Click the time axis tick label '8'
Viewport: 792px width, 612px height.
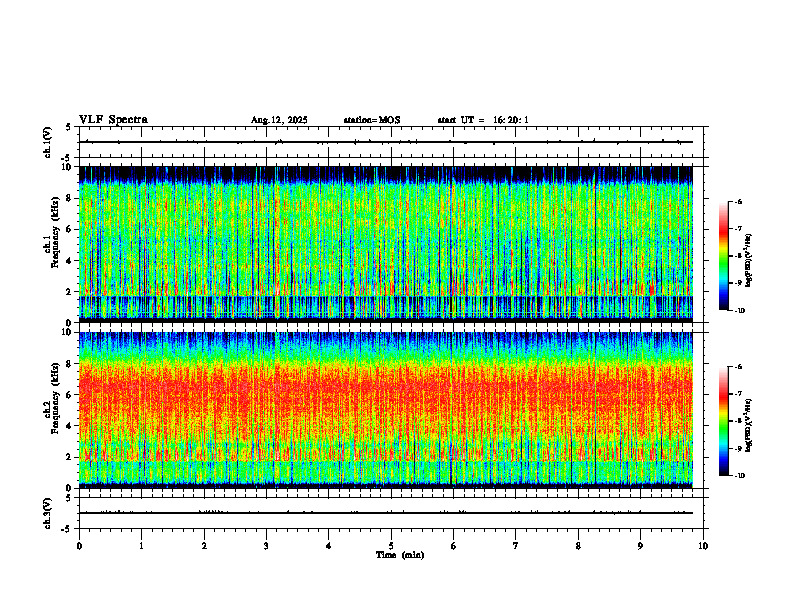(x=578, y=546)
